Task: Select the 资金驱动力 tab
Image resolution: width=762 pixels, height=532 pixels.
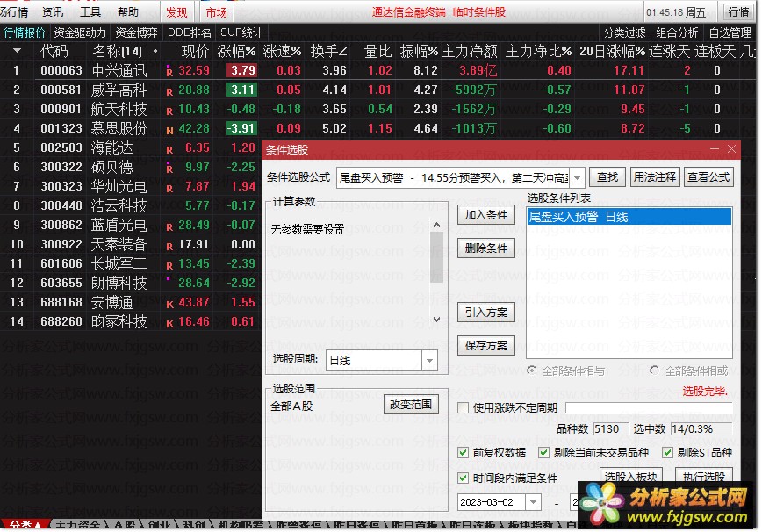Action: point(80,32)
